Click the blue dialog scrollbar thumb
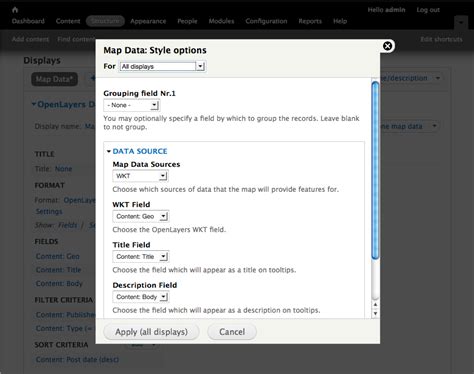The width and height of the screenshot is (474, 374). pos(375,170)
